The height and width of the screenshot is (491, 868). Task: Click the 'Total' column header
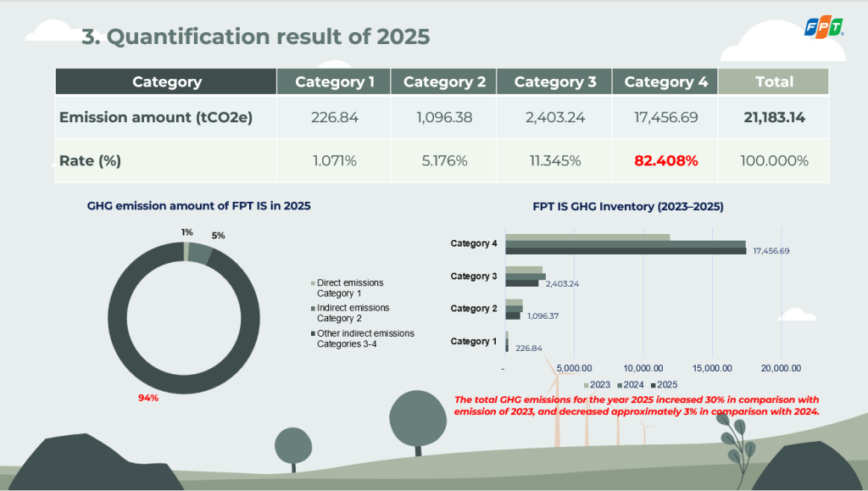(x=774, y=81)
